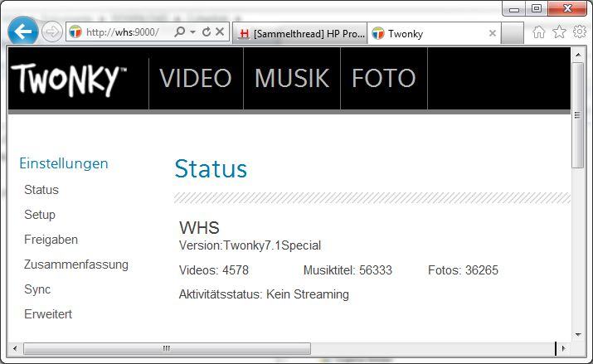Open browser Tools gear icon
This screenshot has width=593, height=364.
click(580, 32)
